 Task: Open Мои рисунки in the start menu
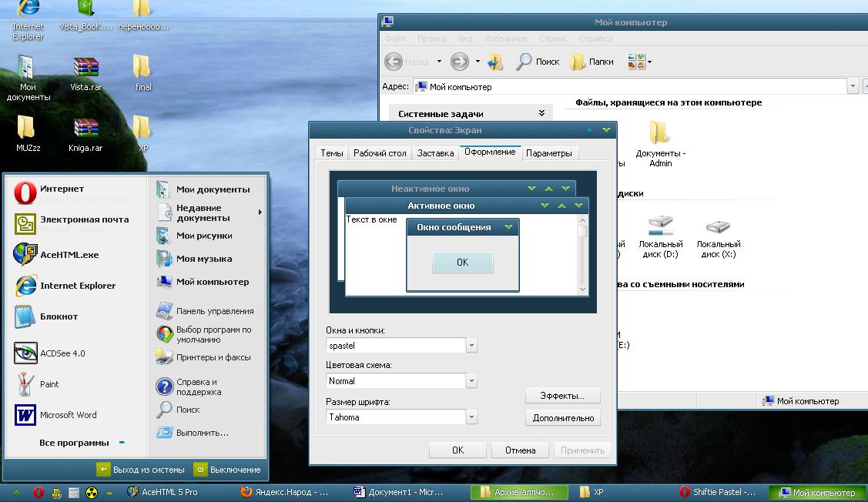pos(194,236)
